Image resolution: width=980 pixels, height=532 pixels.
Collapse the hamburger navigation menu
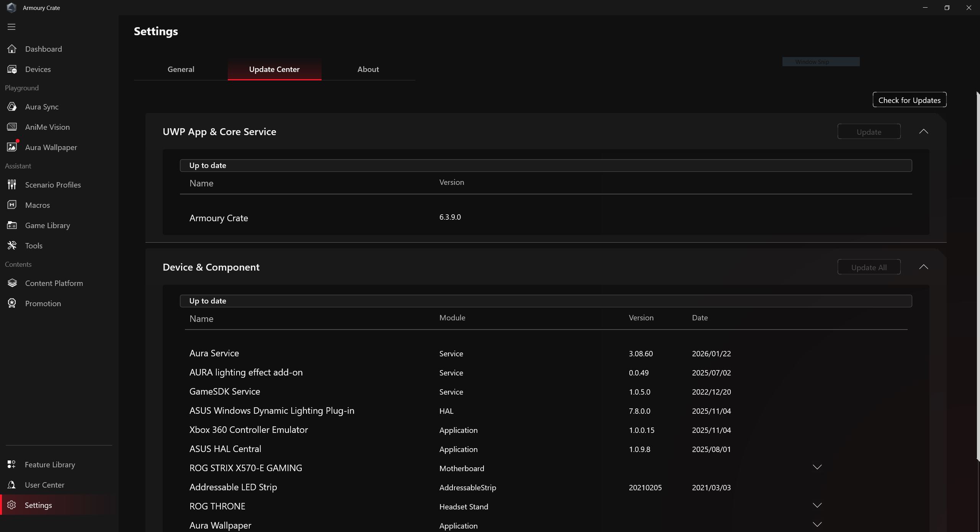coord(11,27)
